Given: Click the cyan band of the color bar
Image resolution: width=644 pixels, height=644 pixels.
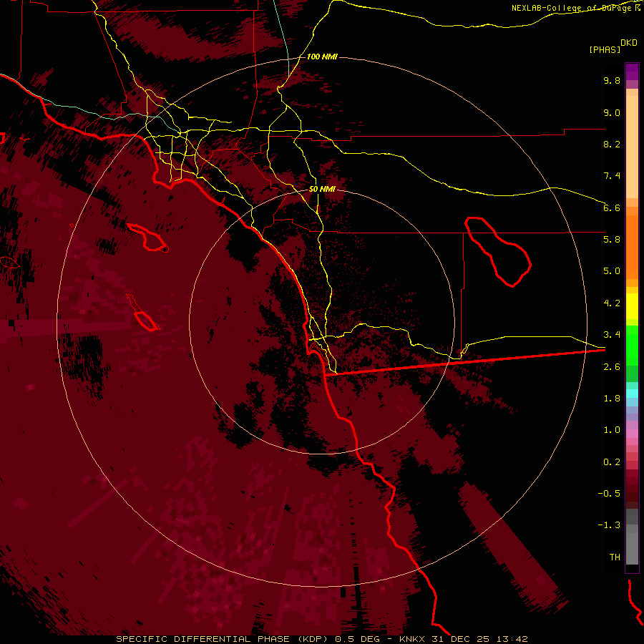Looking at the screenshot, I should [632, 394].
